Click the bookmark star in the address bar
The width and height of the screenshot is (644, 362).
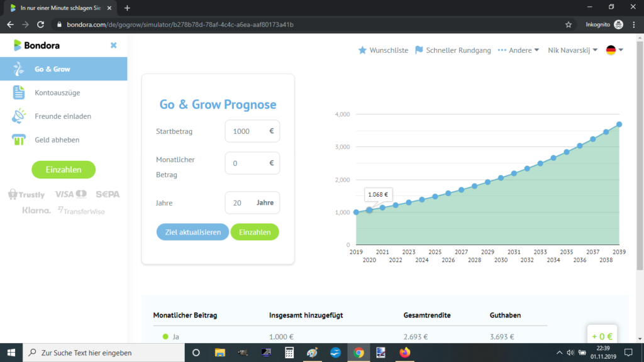569,25
